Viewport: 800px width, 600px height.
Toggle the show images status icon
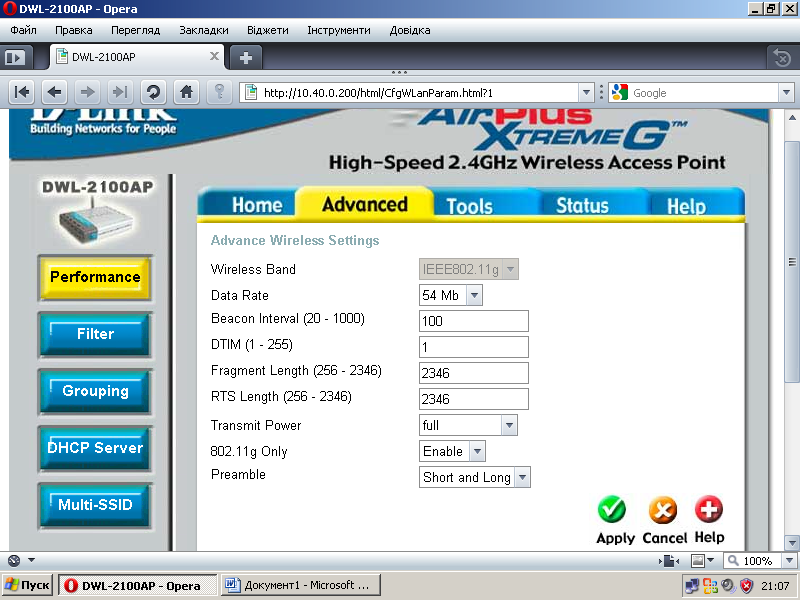pyautogui.click(x=697, y=561)
